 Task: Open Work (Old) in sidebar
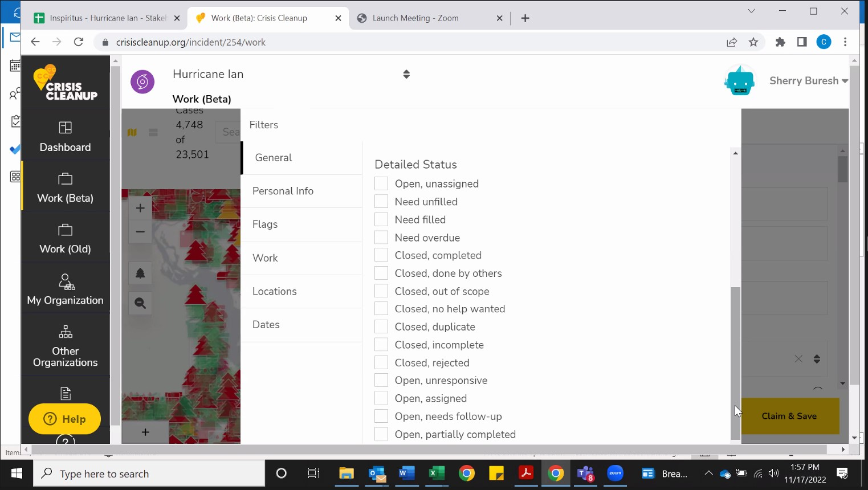66,238
